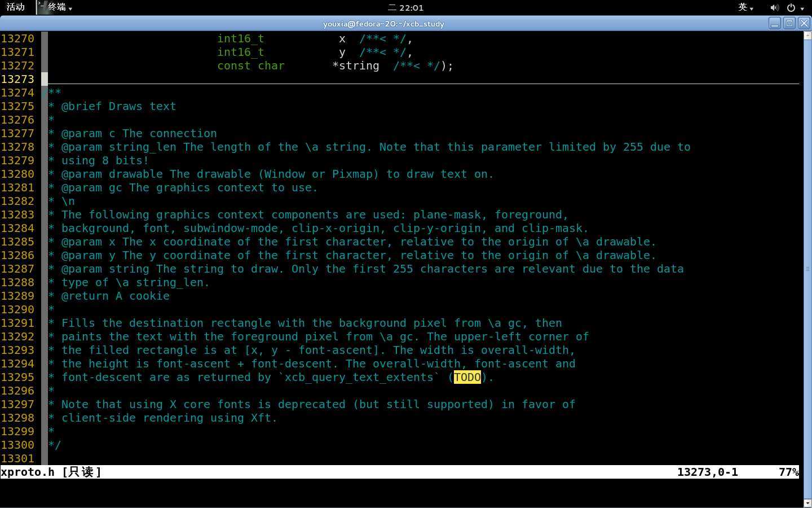Image resolution: width=812 pixels, height=508 pixels.
Task: Open the 英 input method menu
Action: [x=745, y=7]
